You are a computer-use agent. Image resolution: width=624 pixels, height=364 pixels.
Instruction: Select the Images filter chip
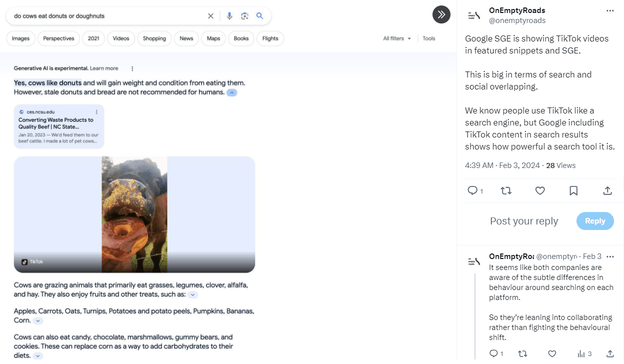(x=20, y=38)
